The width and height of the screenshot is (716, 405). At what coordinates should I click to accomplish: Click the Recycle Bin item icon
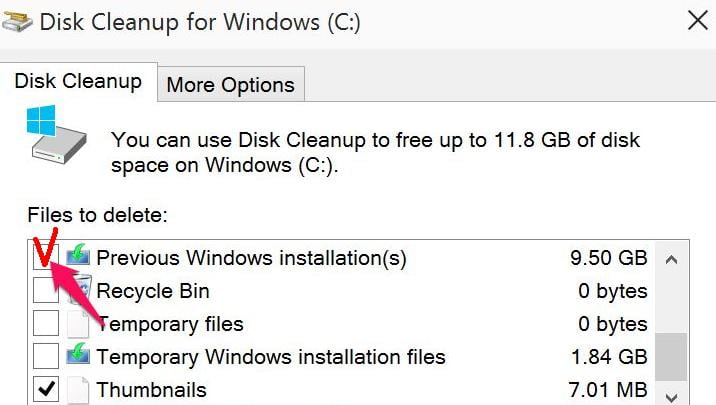coord(78,291)
